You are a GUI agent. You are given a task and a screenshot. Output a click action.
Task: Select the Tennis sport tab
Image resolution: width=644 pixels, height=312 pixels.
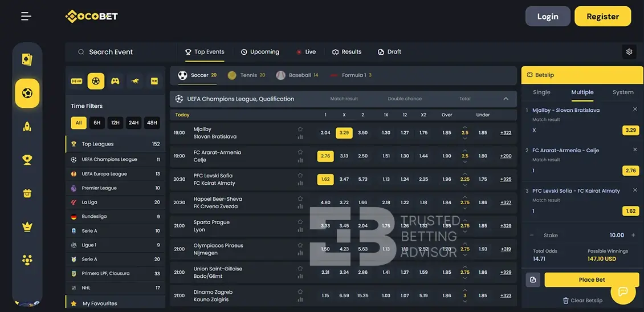coord(246,75)
